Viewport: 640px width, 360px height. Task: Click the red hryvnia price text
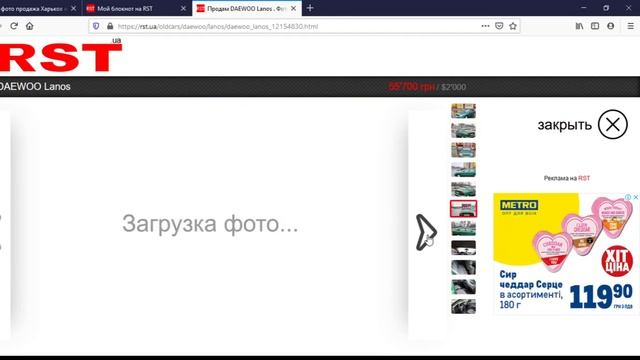(x=411, y=87)
